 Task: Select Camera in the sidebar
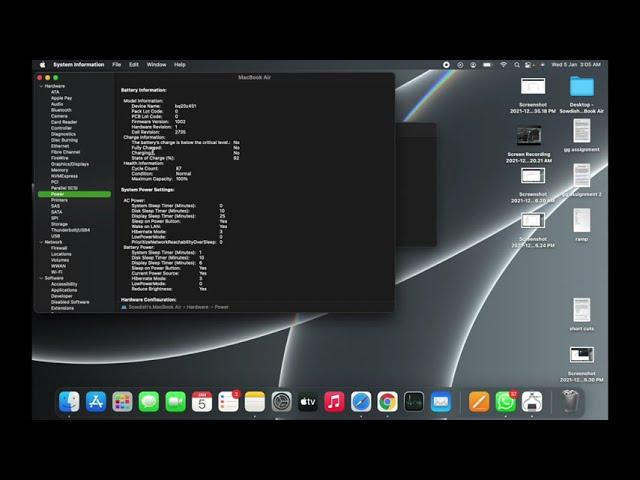(x=59, y=116)
